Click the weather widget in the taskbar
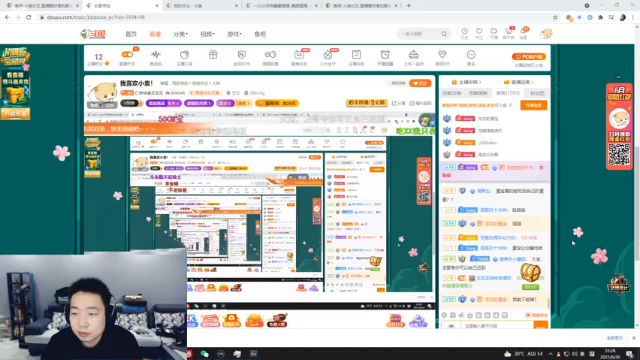This screenshot has height=360, width=640. (x=523, y=354)
